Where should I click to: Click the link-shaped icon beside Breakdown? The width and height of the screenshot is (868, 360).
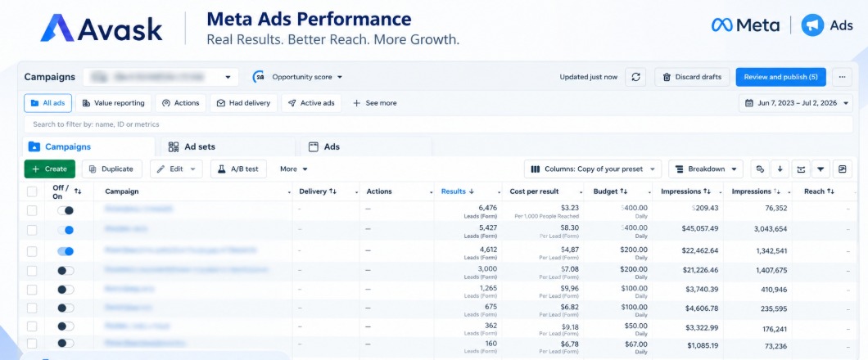tap(760, 169)
